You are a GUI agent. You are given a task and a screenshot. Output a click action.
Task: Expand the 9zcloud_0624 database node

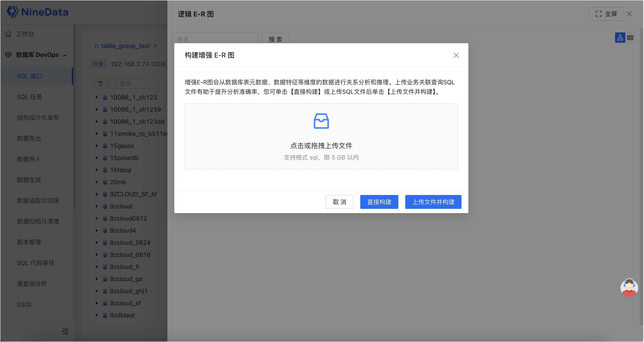pos(97,243)
